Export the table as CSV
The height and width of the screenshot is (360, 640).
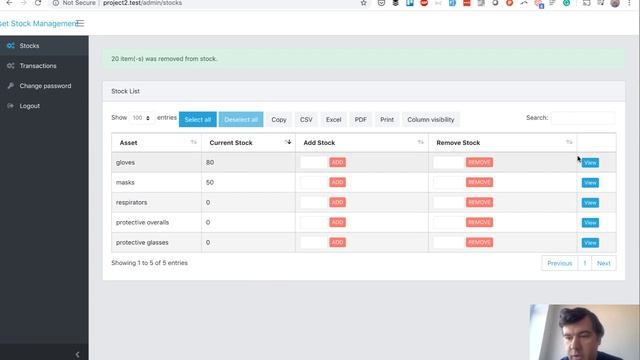click(306, 120)
